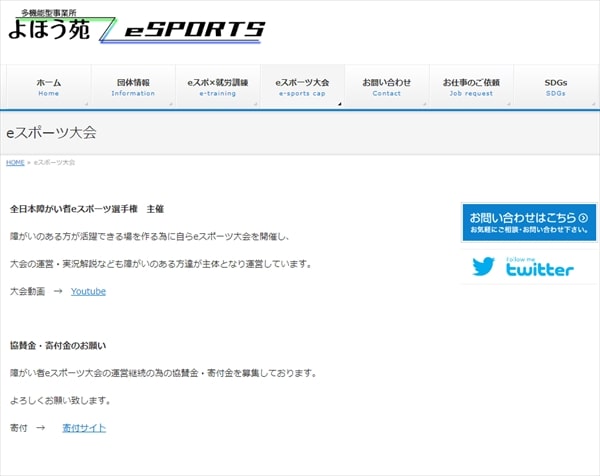Expand corner arrow on eスポーツ大会 tab
This screenshot has width=600, height=476.
click(x=340, y=103)
